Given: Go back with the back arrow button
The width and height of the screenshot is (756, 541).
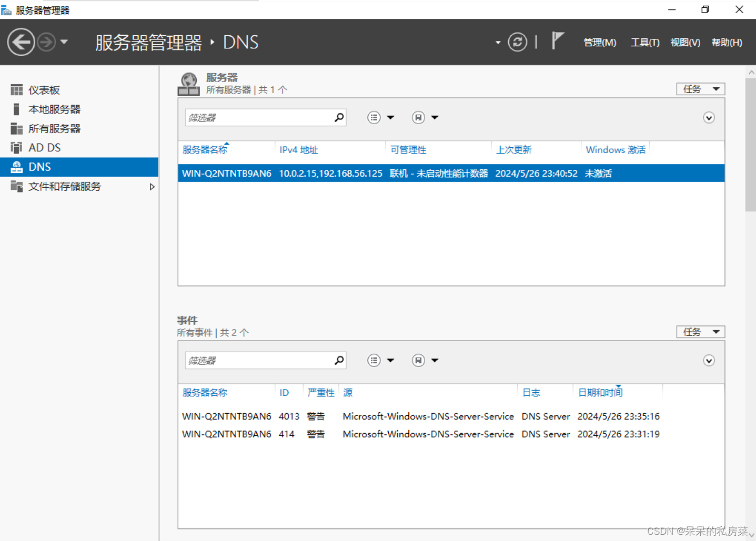Looking at the screenshot, I should click(x=21, y=42).
